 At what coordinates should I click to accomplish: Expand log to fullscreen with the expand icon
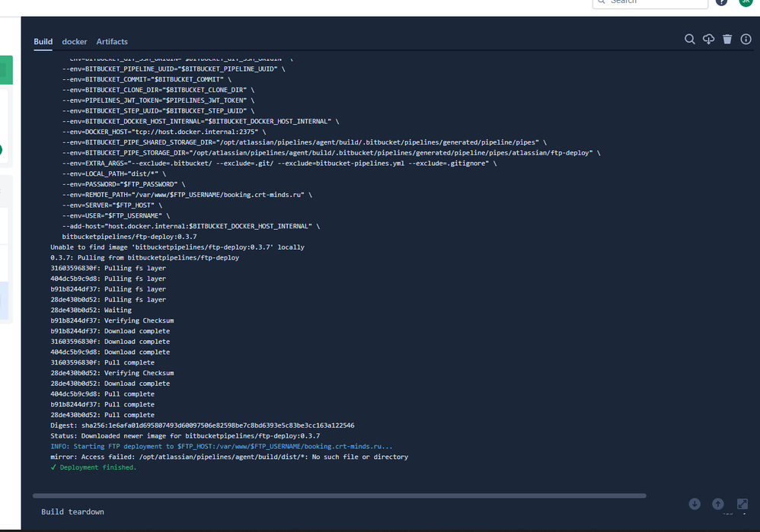[x=742, y=504]
